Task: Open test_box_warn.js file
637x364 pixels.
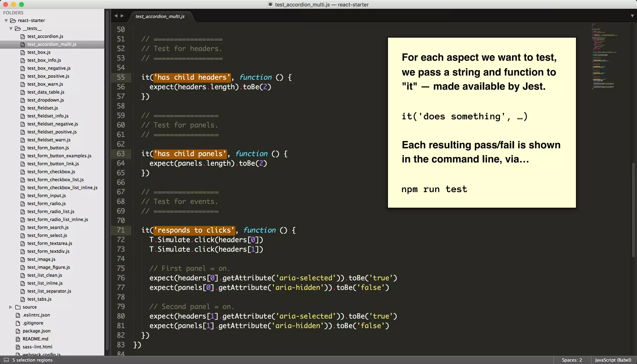Action: point(45,84)
